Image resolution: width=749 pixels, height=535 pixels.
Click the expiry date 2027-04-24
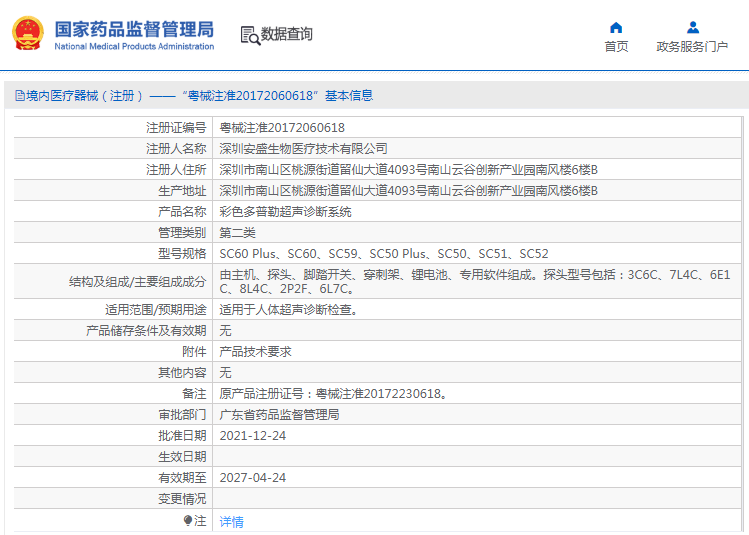point(252,478)
